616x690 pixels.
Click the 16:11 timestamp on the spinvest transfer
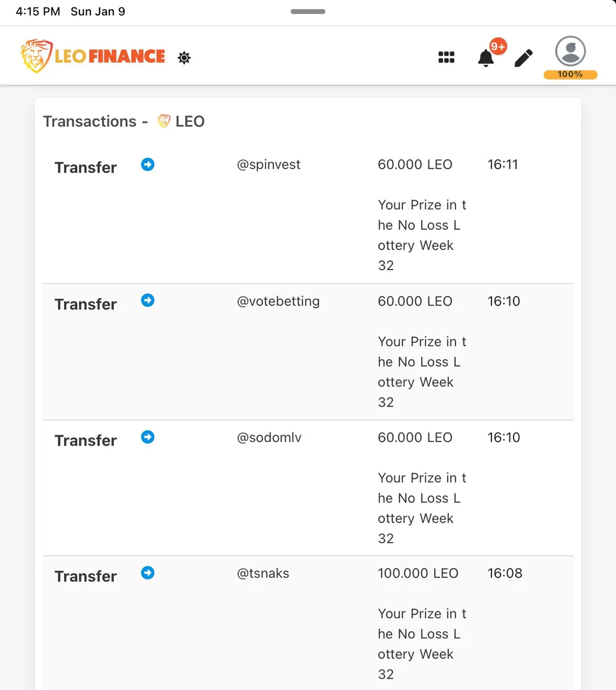click(503, 164)
